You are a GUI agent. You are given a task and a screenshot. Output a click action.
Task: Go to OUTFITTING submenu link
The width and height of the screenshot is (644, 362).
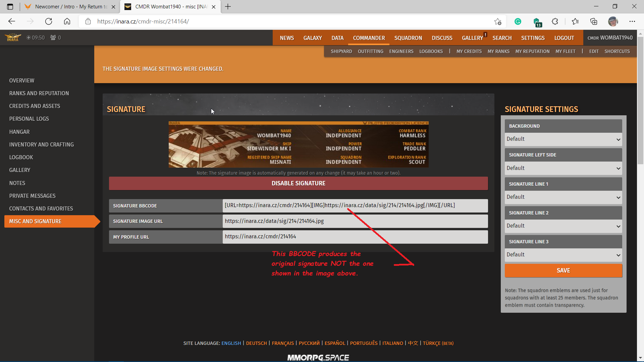click(x=370, y=51)
